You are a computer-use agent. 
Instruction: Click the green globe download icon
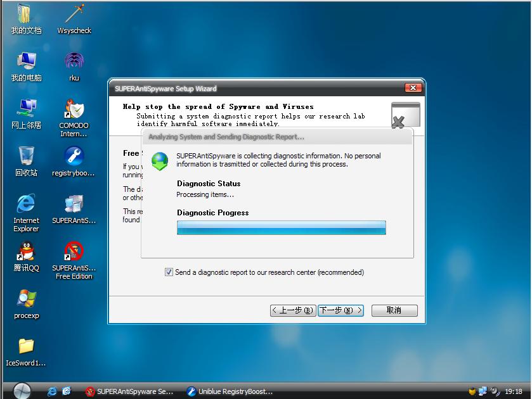coord(160,161)
